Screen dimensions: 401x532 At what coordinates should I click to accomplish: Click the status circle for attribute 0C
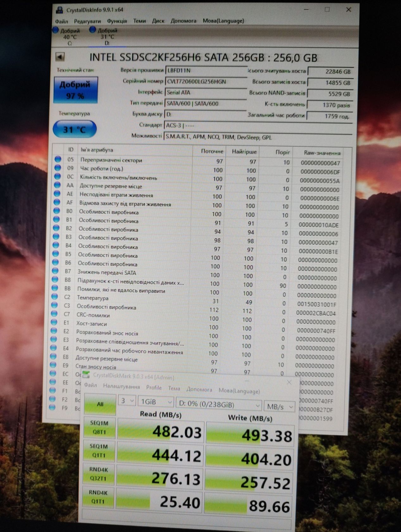coord(58,176)
